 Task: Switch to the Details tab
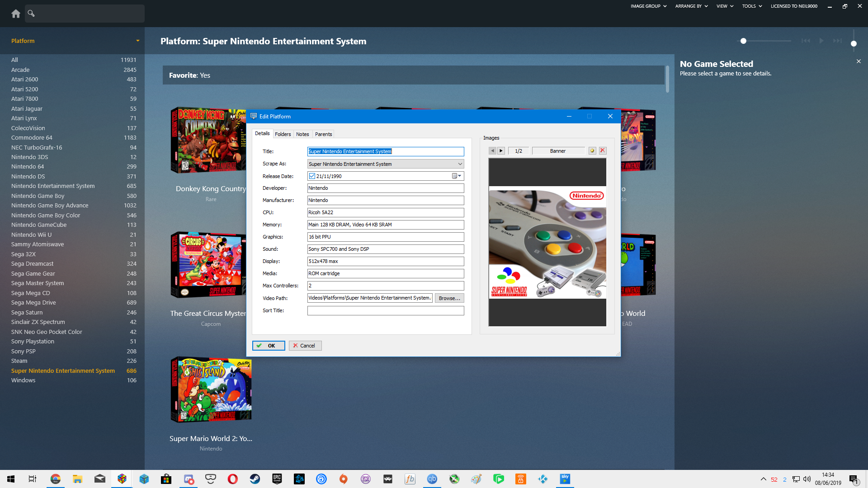pyautogui.click(x=262, y=134)
